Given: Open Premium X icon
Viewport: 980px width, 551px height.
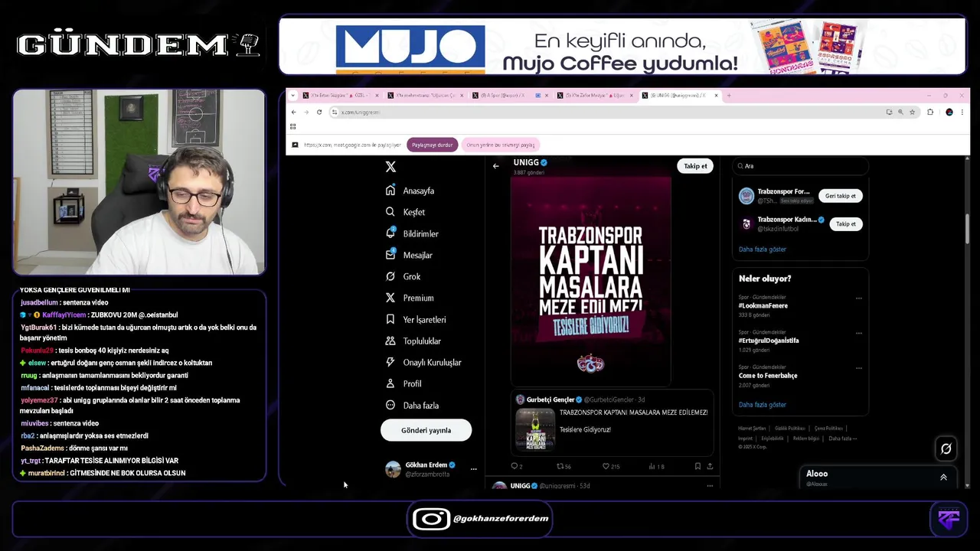Looking at the screenshot, I should (390, 298).
